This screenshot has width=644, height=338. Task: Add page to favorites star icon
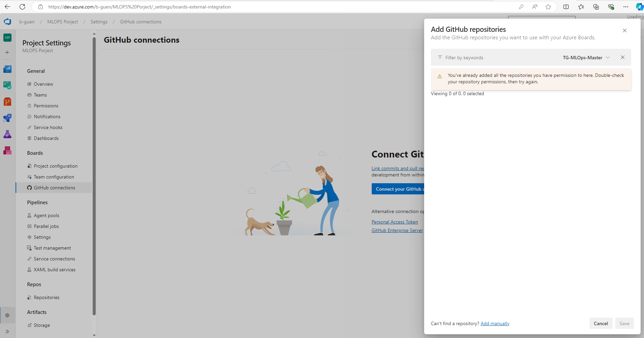coord(548,7)
